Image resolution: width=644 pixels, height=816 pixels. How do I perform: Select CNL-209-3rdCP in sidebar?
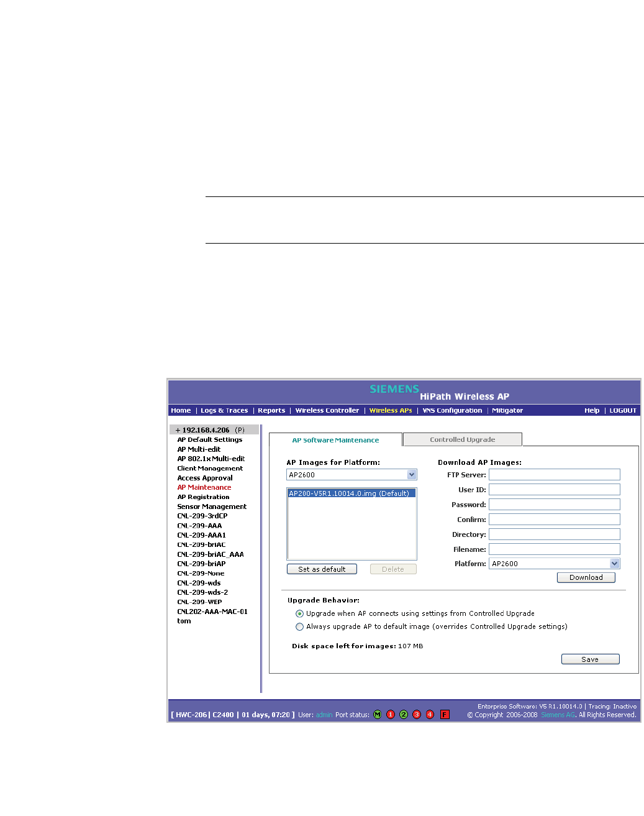202,516
